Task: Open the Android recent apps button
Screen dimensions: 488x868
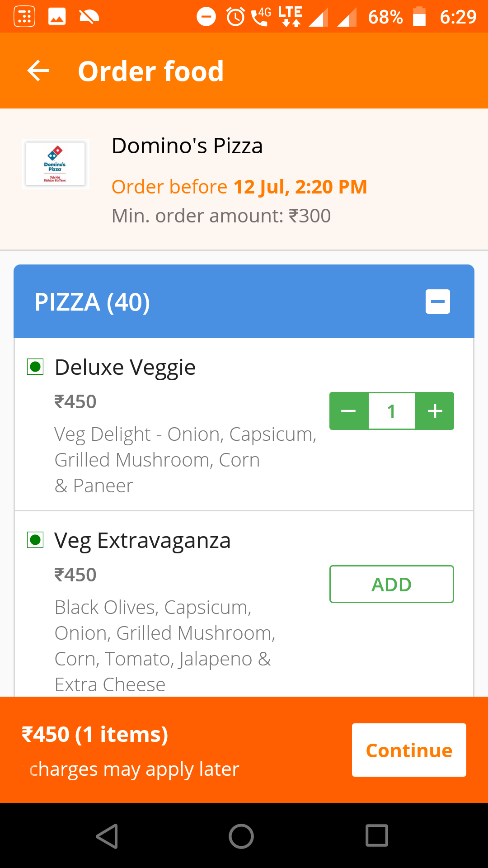Action: [x=376, y=835]
